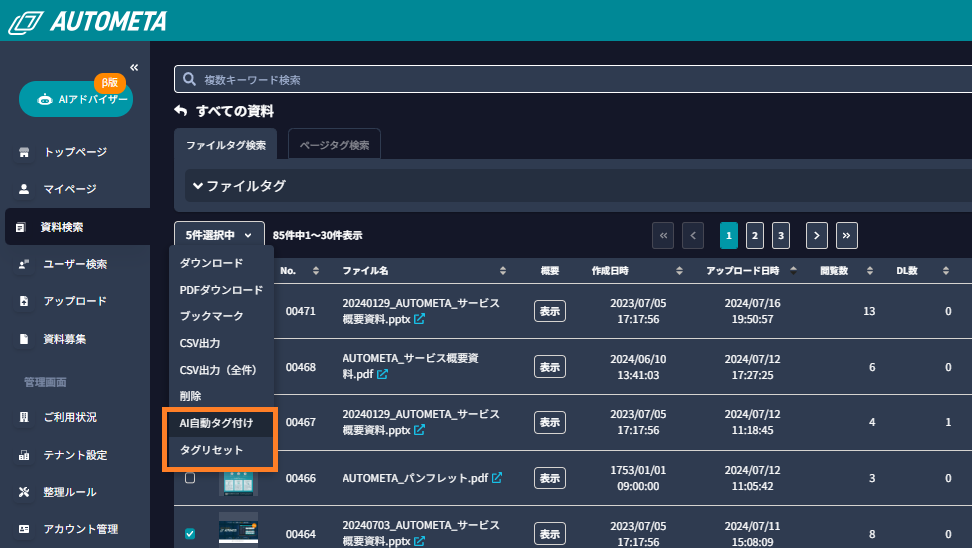Select page 1 in pagination
The width and height of the screenshot is (972, 548).
tap(729, 236)
